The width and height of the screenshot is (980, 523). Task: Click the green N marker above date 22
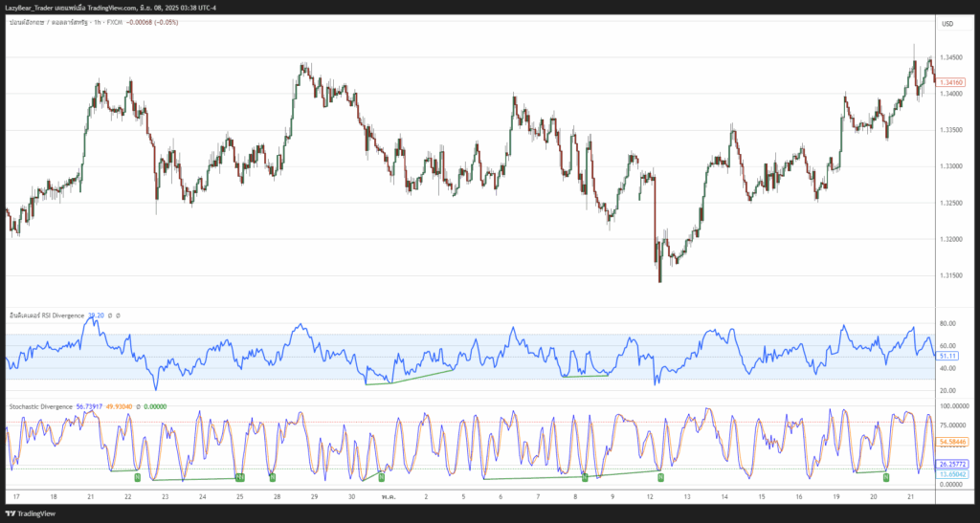[x=137, y=476]
